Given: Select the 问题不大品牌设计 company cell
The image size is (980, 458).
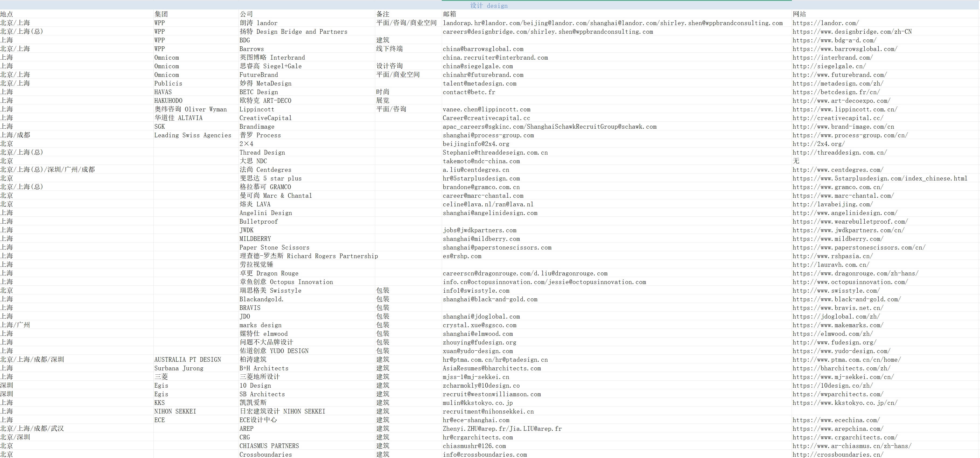Looking at the screenshot, I should tap(266, 342).
